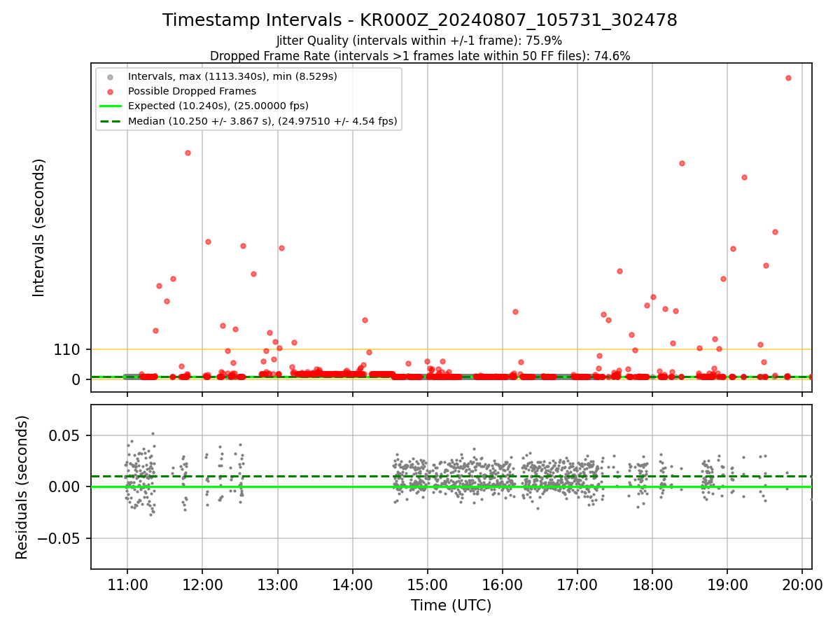
Task: Click the '18:00' time tick label
Action: (x=652, y=584)
